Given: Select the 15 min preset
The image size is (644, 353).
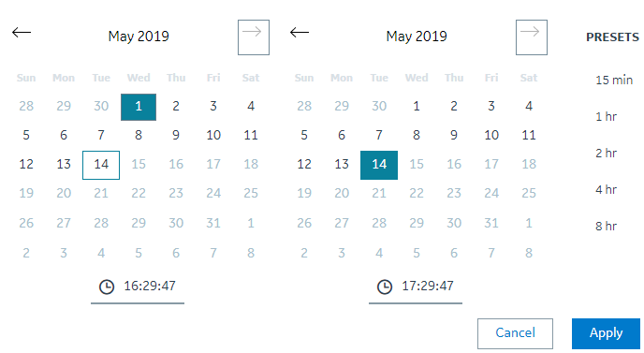Looking at the screenshot, I should [x=614, y=80].
